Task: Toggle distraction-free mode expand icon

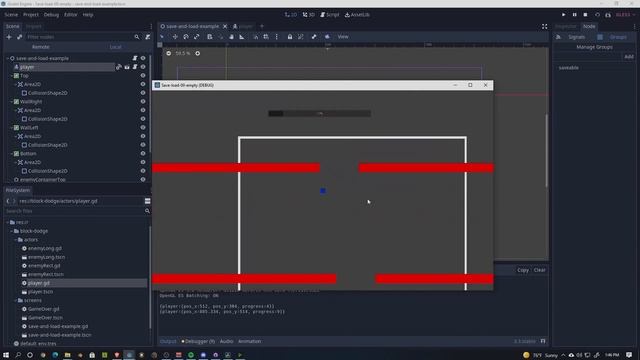Action: (544, 26)
